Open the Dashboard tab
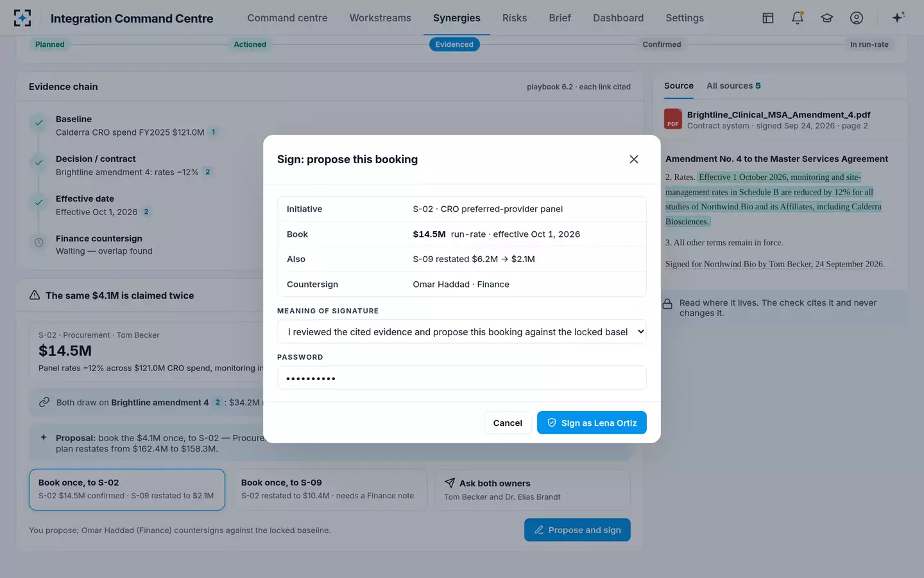 tap(618, 18)
